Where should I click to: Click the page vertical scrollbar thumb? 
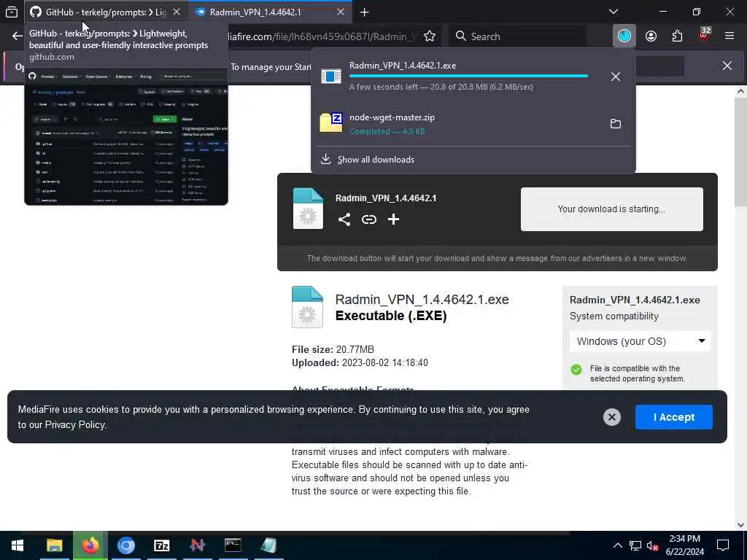740,152
